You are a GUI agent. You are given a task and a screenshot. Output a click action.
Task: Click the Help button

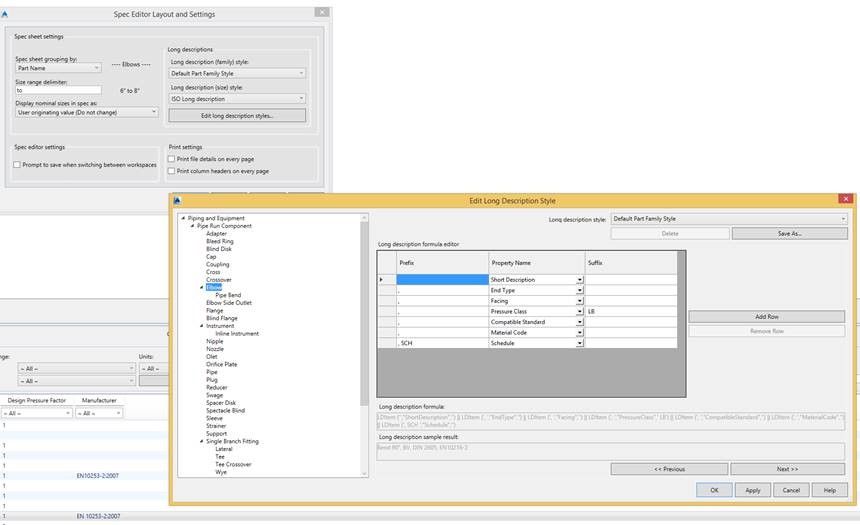coord(829,490)
